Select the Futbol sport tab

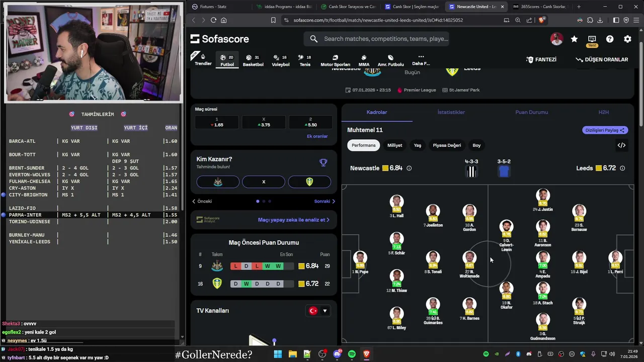227,60
